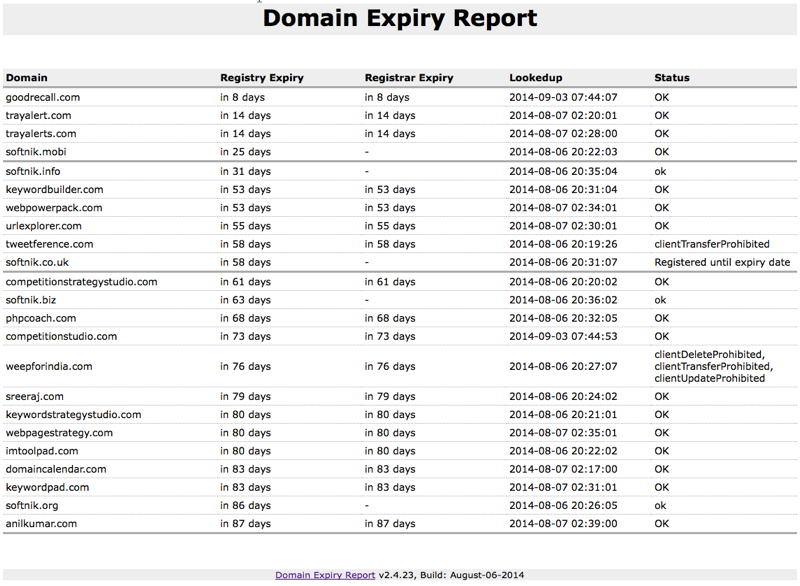This screenshot has width=800, height=586.
Task: Click sreeraj.com registrar expiry 'in 79 days'
Action: [390, 396]
